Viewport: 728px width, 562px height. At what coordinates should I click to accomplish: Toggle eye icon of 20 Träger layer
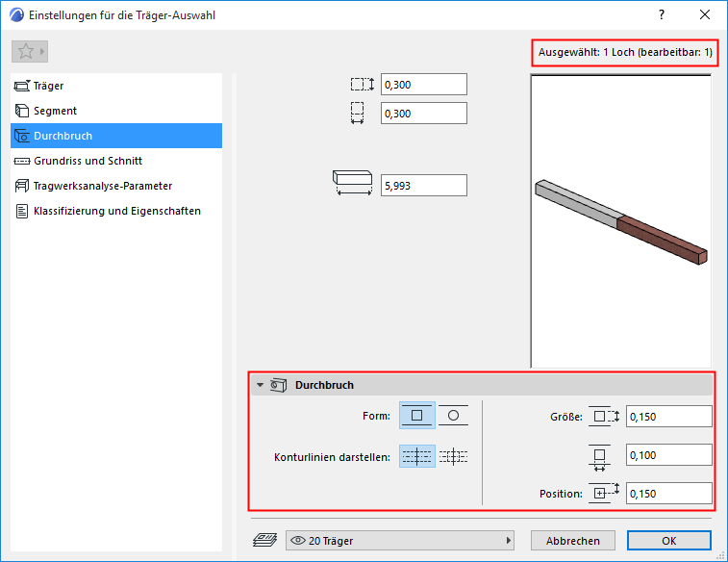297,541
